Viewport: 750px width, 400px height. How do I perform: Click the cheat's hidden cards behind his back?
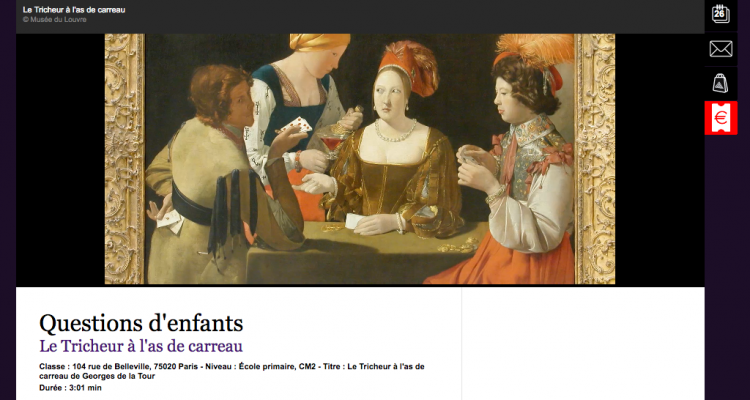pyautogui.click(x=170, y=221)
